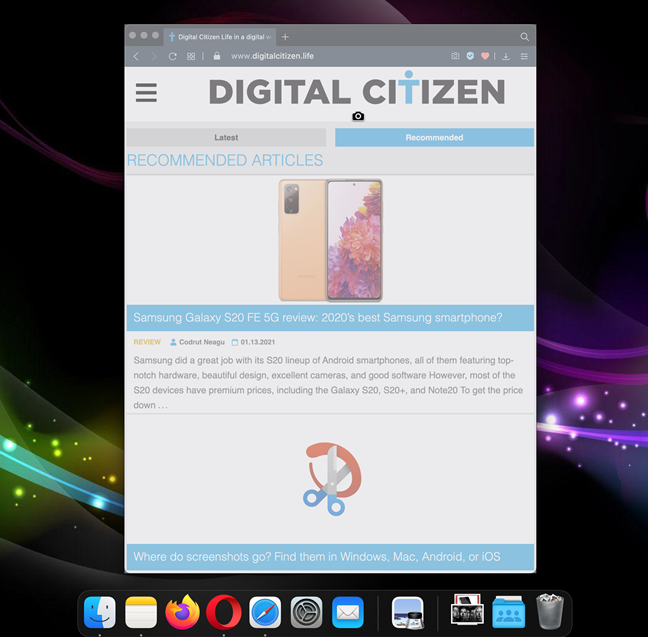The image size is (648, 637).
Task: Open the snapshot camera icon in address bar
Action: point(455,56)
